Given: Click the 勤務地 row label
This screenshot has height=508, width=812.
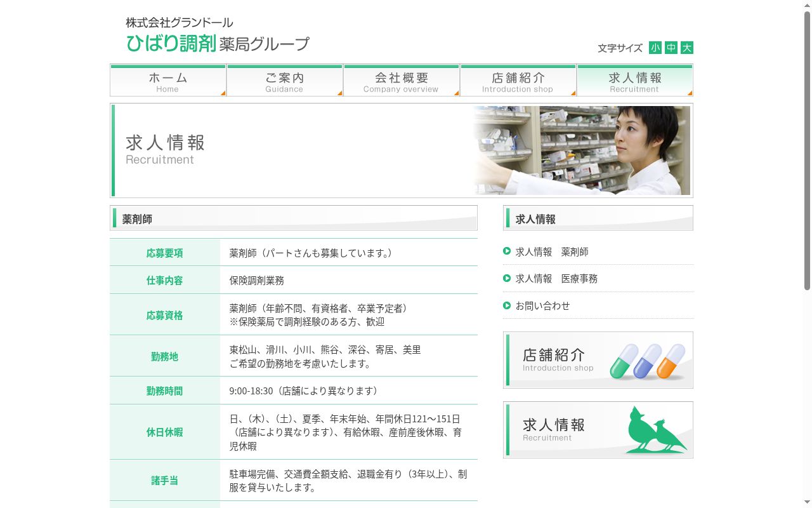Looking at the screenshot, I should 165,356.
